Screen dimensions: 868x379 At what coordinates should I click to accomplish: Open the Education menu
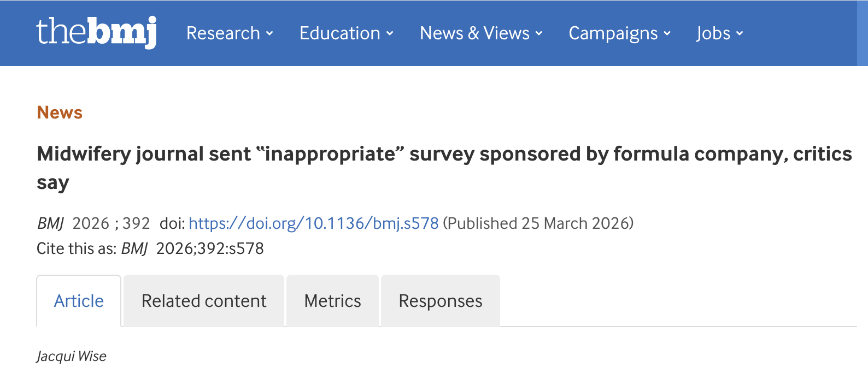click(339, 33)
